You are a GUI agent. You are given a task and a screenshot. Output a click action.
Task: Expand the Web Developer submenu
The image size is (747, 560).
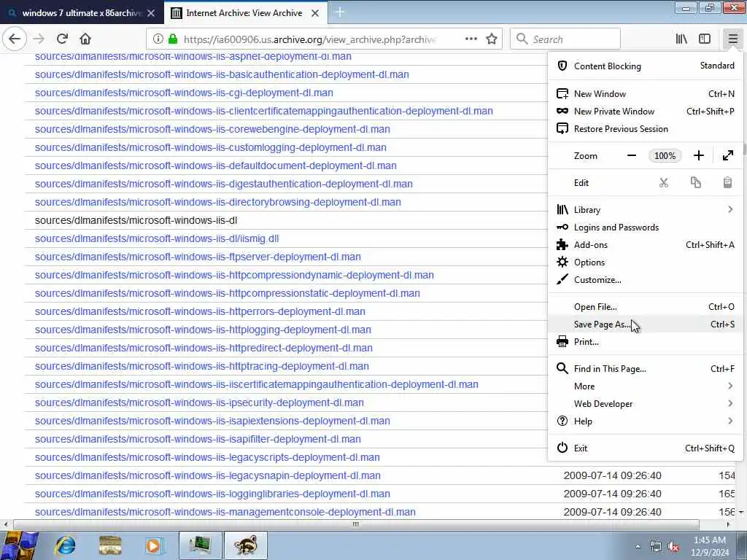tap(645, 404)
